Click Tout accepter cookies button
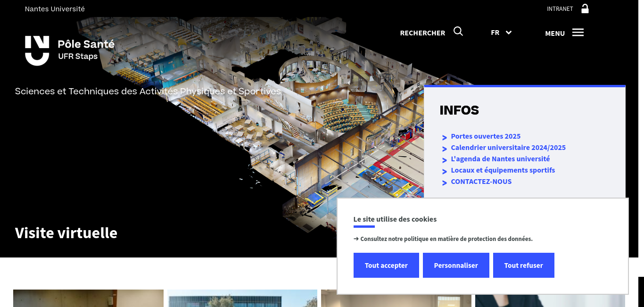Image resolution: width=644 pixels, height=307 pixels. pyautogui.click(x=386, y=266)
